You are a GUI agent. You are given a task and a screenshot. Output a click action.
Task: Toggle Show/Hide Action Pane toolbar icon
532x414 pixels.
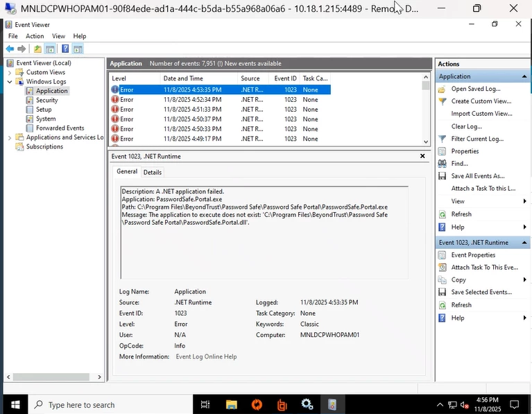78,49
